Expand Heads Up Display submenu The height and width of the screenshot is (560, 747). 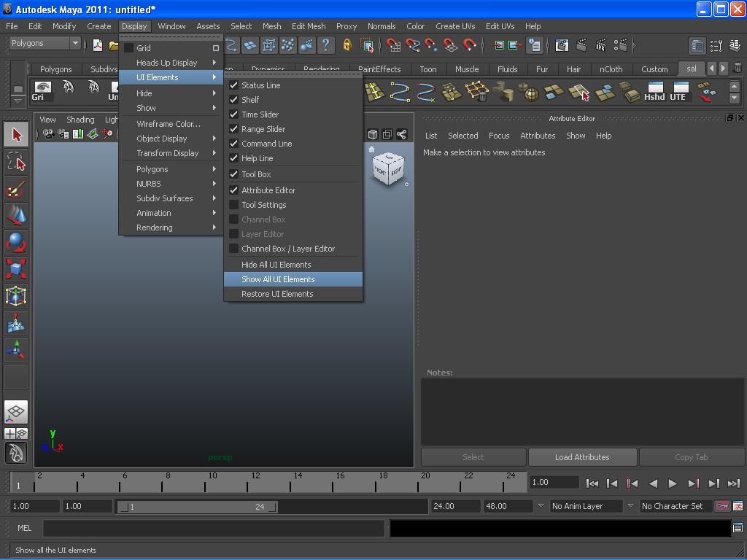click(x=171, y=63)
